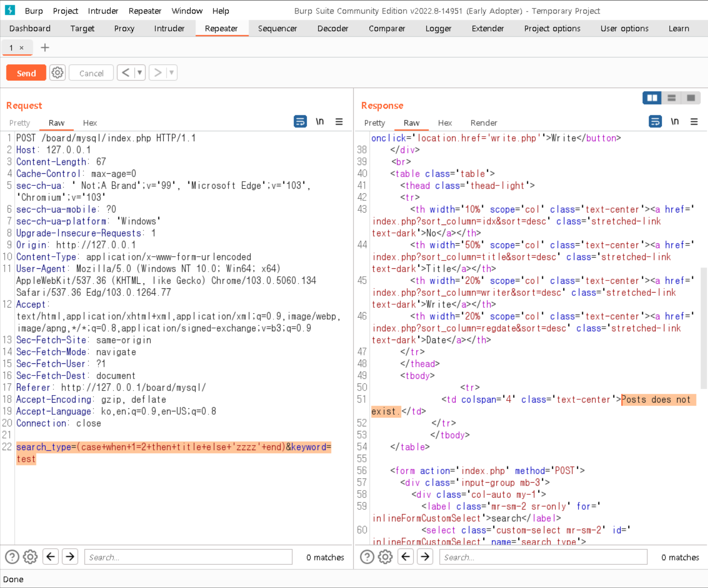Switch to the Logger tab

coord(438,28)
